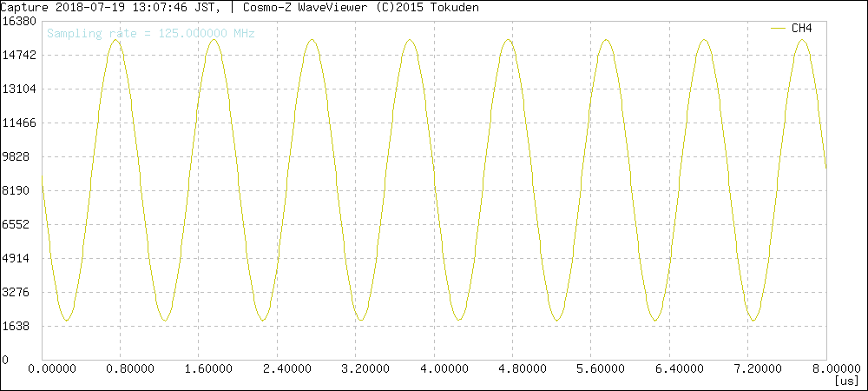This screenshot has height=391, width=868.
Task: Click the yellow CH4 legend line swatch
Action: [779, 29]
